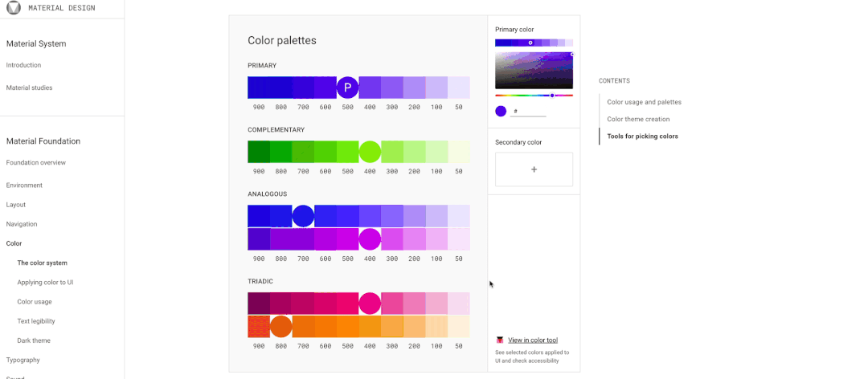868x379 pixels.
Task: Click the hue slider handle
Action: coord(552,96)
